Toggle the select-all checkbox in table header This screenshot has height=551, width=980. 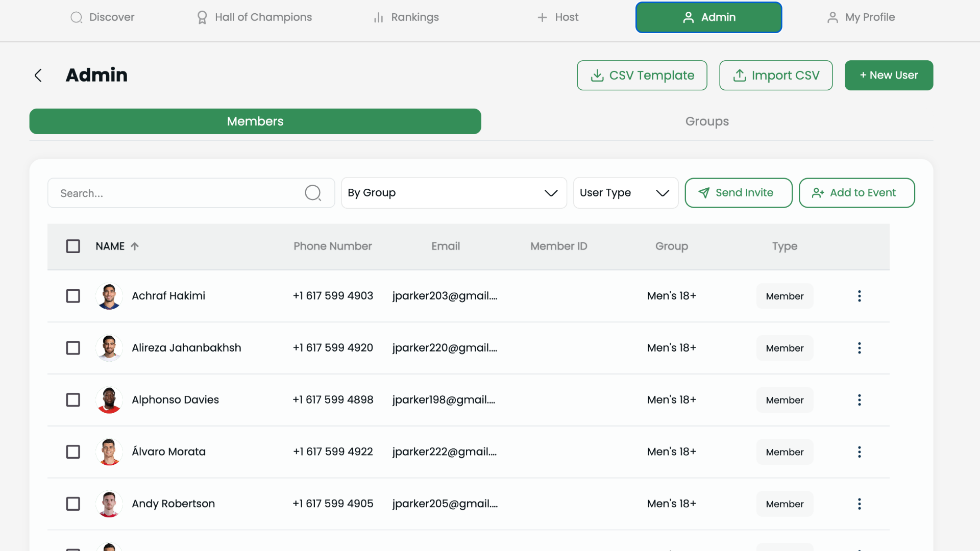coord(73,246)
